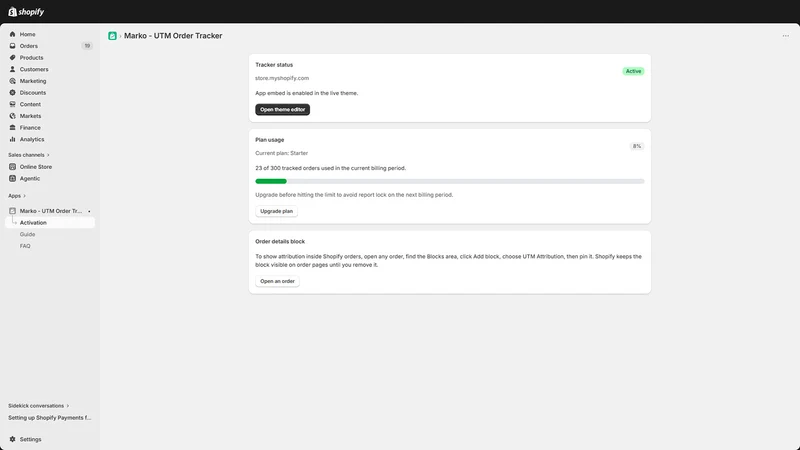
Task: Click the Customers person icon
Action: point(12,69)
